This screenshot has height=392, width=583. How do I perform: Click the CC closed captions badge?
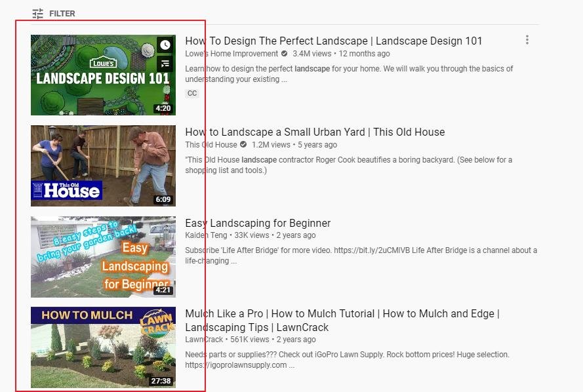(x=192, y=93)
